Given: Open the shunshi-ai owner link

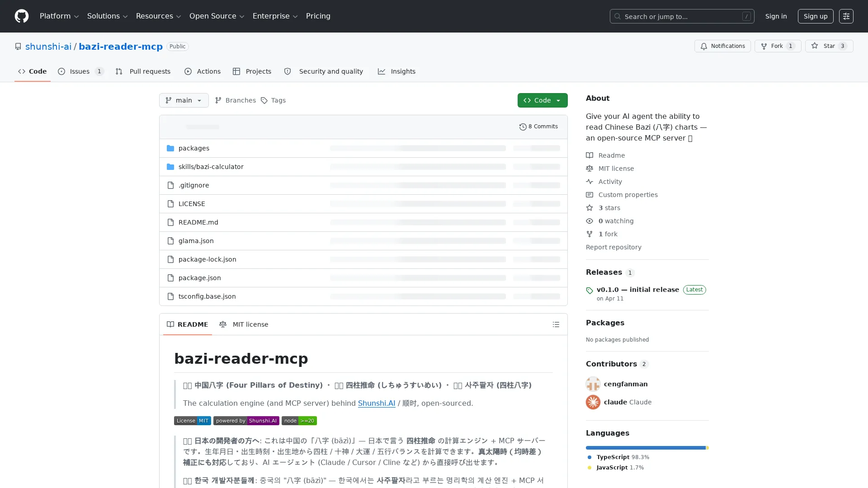Looking at the screenshot, I should click(48, 47).
